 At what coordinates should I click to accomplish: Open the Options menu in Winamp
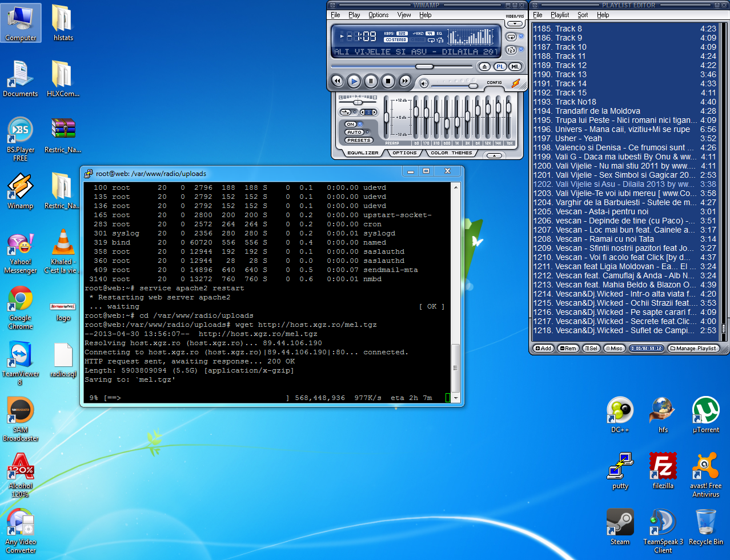[378, 15]
